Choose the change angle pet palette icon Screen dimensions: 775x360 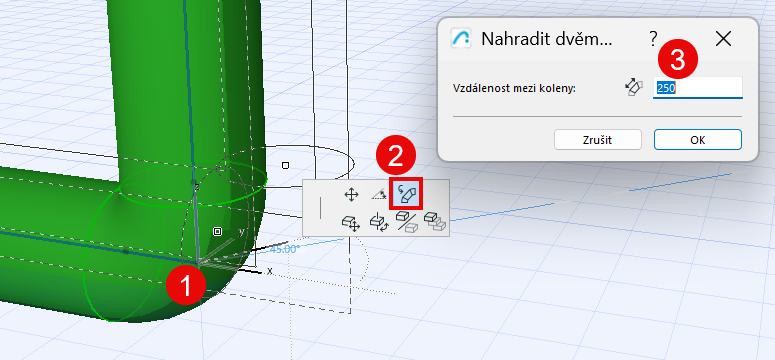click(x=379, y=194)
